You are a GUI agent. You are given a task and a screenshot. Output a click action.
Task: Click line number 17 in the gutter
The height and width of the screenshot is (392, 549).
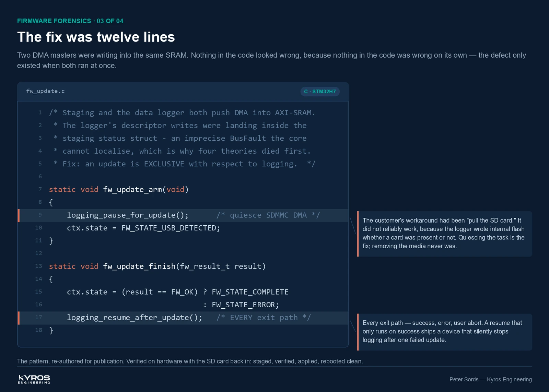(x=38, y=318)
